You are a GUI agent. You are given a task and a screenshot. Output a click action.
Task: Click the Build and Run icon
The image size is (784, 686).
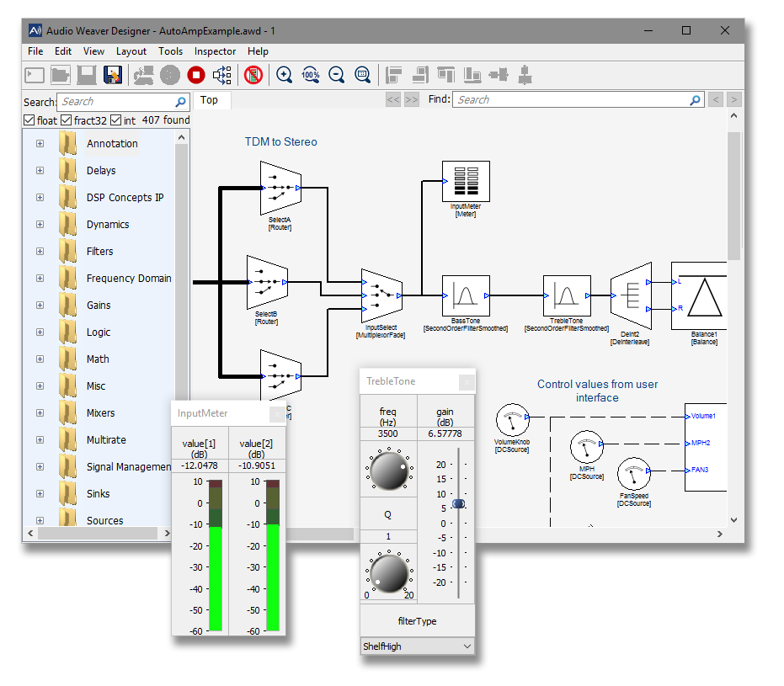coord(143,76)
